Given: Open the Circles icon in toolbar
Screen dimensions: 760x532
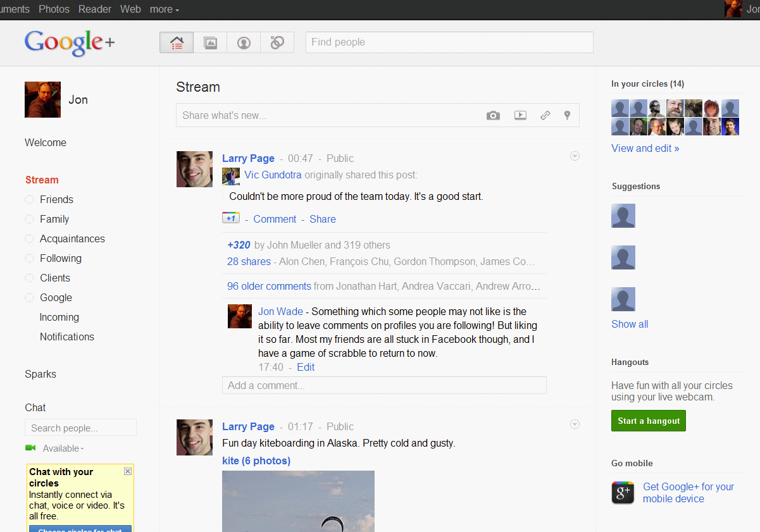Looking at the screenshot, I should [x=277, y=43].
